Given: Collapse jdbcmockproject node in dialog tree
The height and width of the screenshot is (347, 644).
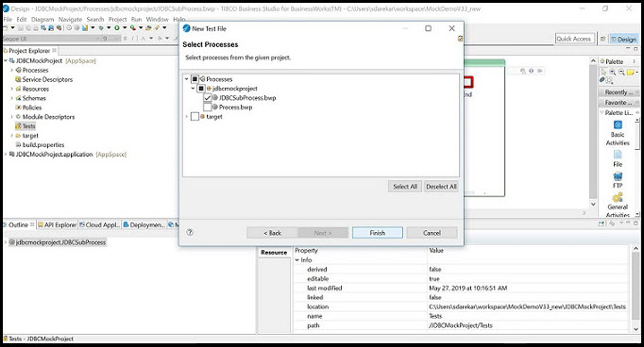Looking at the screenshot, I should [193, 89].
